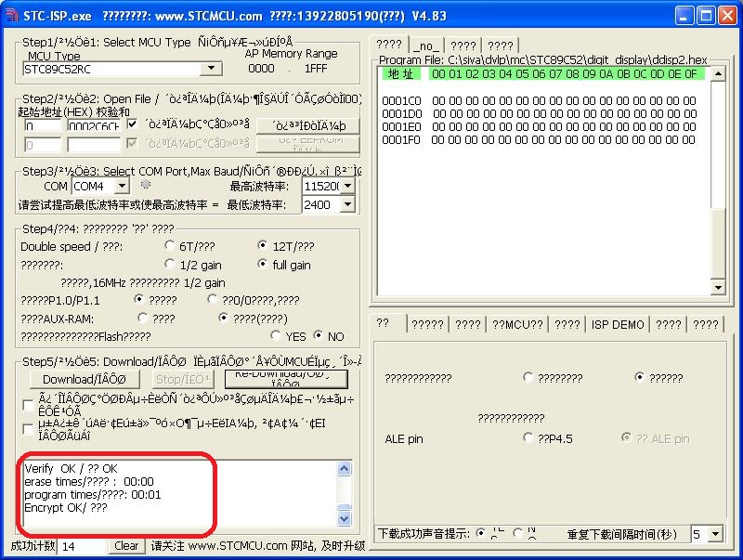The height and width of the screenshot is (560, 743).
Task: Select the ???????? radio in lower right panel
Action: click(528, 377)
